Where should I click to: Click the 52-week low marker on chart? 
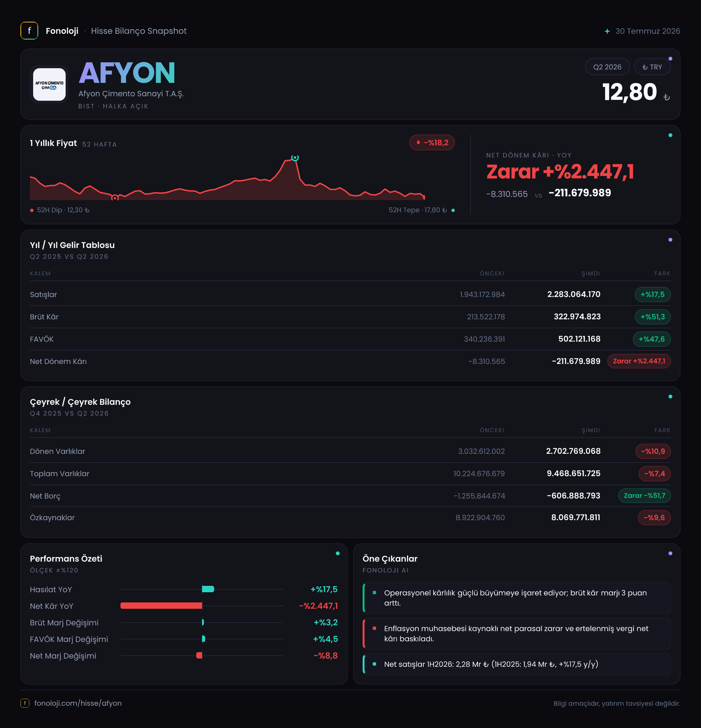[115, 198]
